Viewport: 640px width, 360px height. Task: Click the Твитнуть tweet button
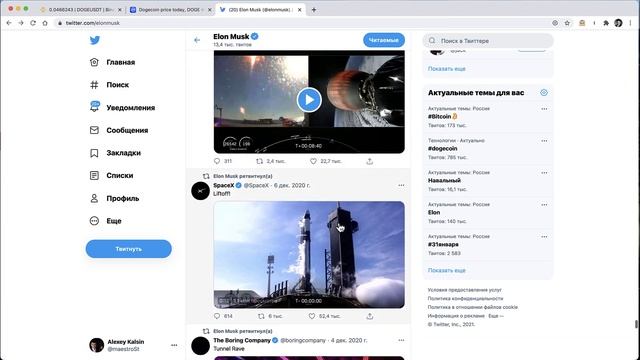[129, 249]
